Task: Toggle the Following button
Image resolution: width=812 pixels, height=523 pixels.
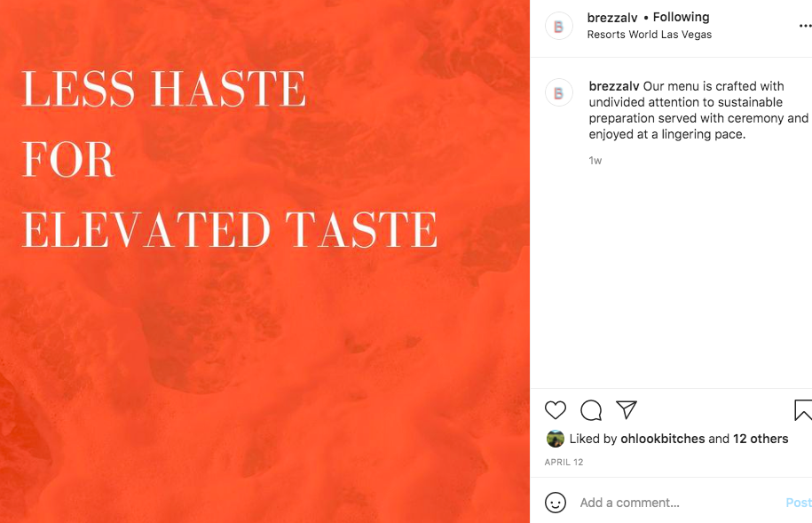Action: (x=681, y=17)
